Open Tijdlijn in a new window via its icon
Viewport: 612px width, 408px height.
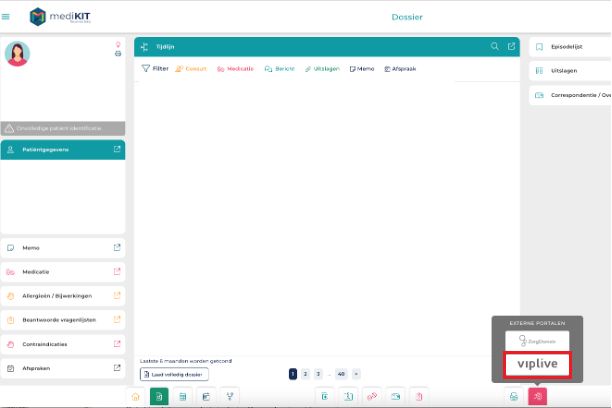point(511,46)
